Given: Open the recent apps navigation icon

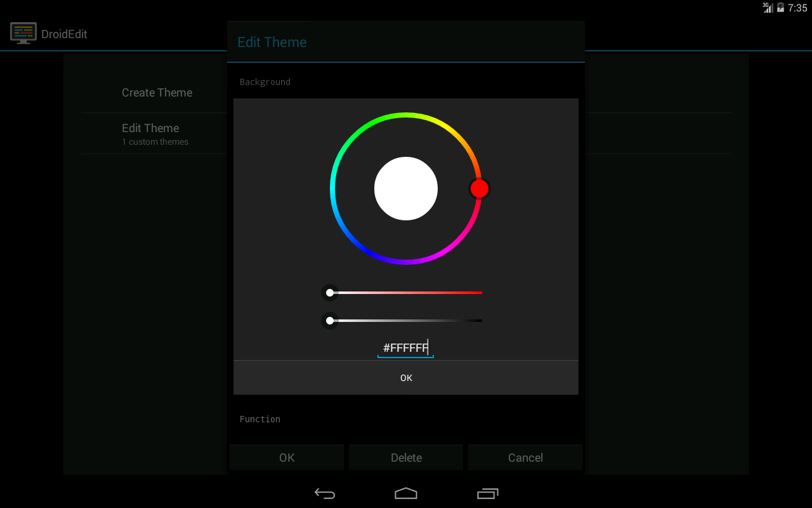Looking at the screenshot, I should (487, 493).
